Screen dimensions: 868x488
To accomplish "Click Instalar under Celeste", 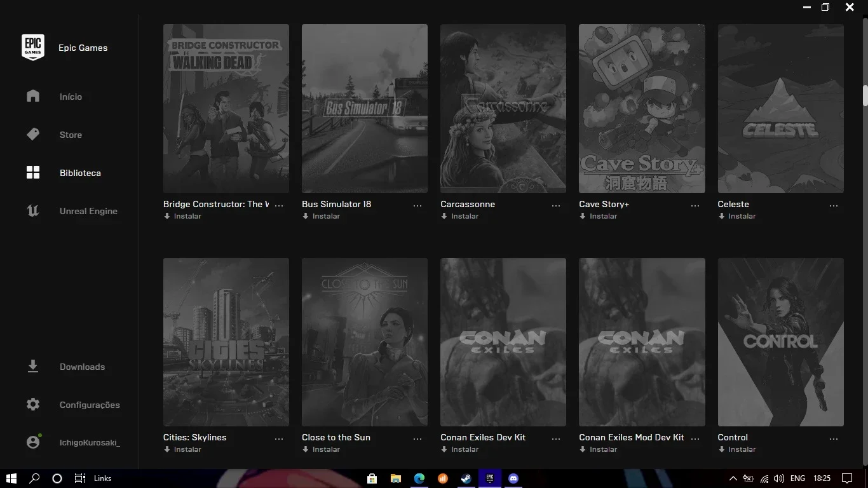I will (x=737, y=216).
